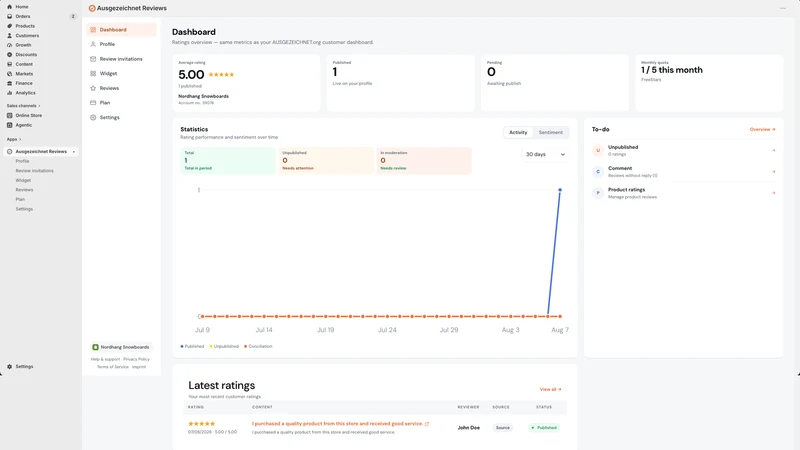Screen dimensions: 800x450
Task: Click the Content icon in Shopify sidebar
Action: (x=9, y=64)
